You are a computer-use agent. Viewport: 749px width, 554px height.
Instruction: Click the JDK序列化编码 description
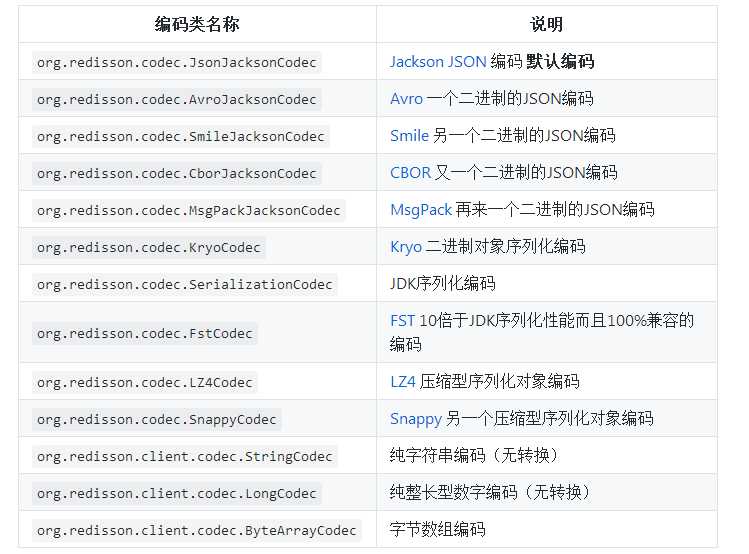[443, 284]
